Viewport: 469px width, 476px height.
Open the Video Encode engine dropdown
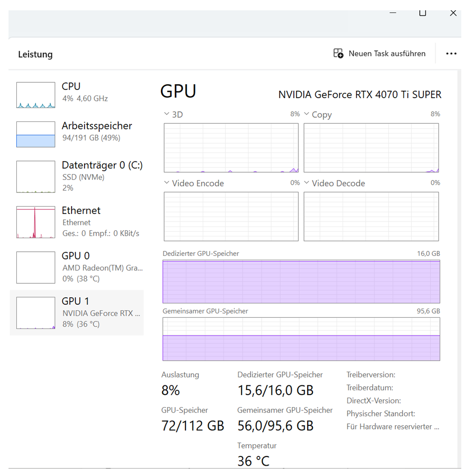pos(167,183)
